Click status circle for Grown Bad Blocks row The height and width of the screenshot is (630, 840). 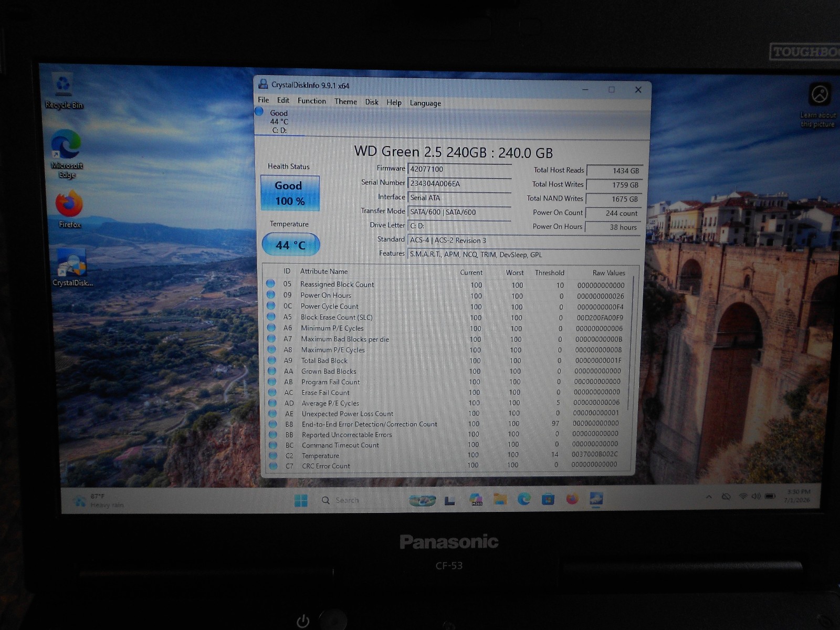(x=271, y=371)
